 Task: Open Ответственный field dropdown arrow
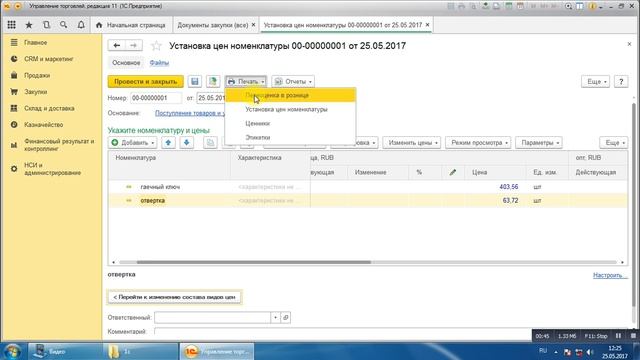tap(276, 318)
